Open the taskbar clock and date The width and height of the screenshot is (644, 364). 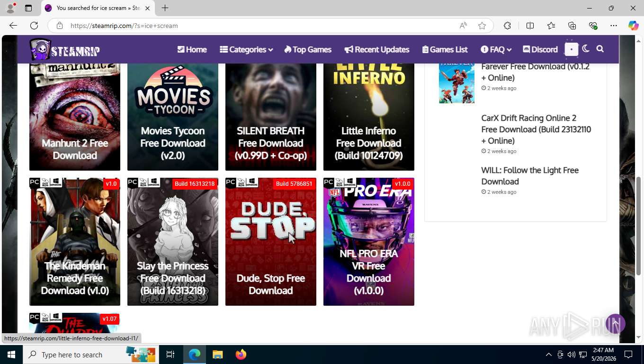tap(603, 355)
